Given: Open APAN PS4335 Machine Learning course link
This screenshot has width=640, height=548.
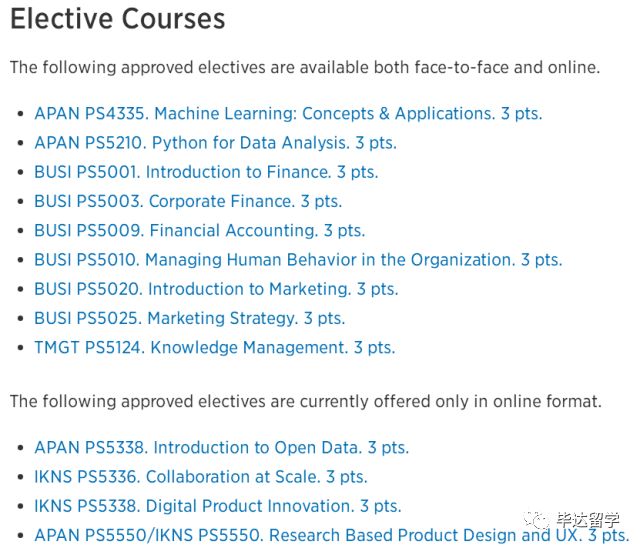Looking at the screenshot, I should click(288, 113).
